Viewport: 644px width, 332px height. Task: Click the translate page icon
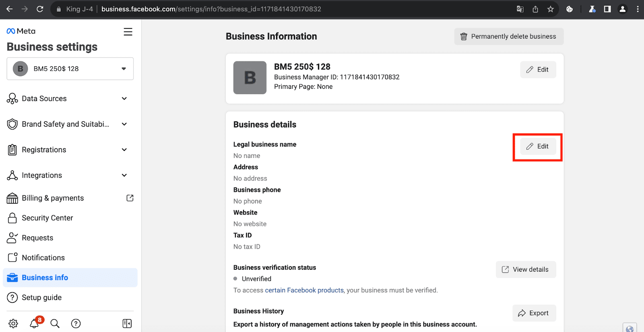[520, 9]
